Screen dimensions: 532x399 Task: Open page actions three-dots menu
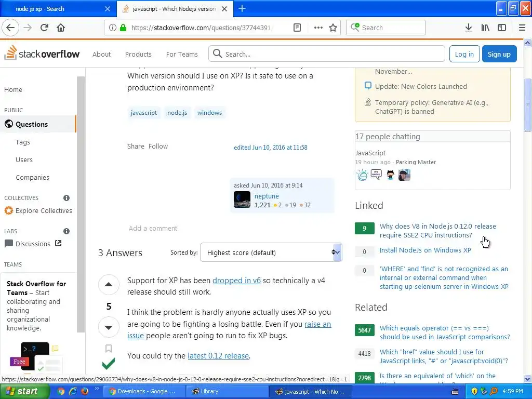(x=318, y=28)
